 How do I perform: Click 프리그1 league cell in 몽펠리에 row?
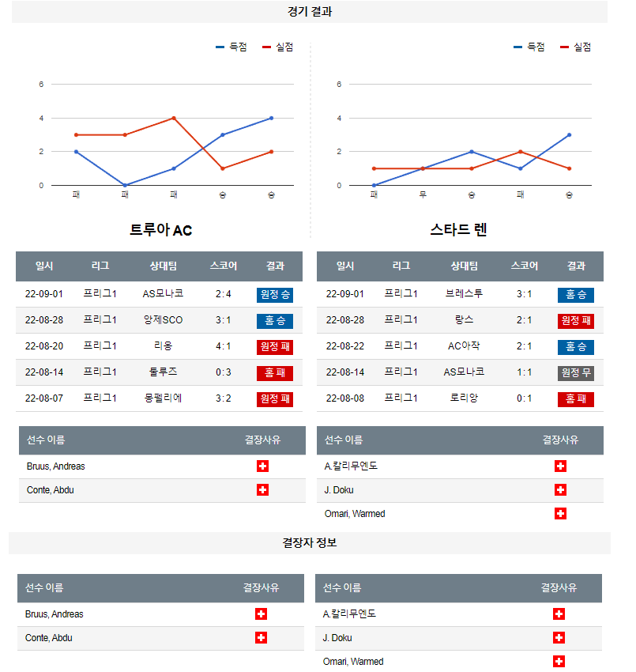coord(100,398)
